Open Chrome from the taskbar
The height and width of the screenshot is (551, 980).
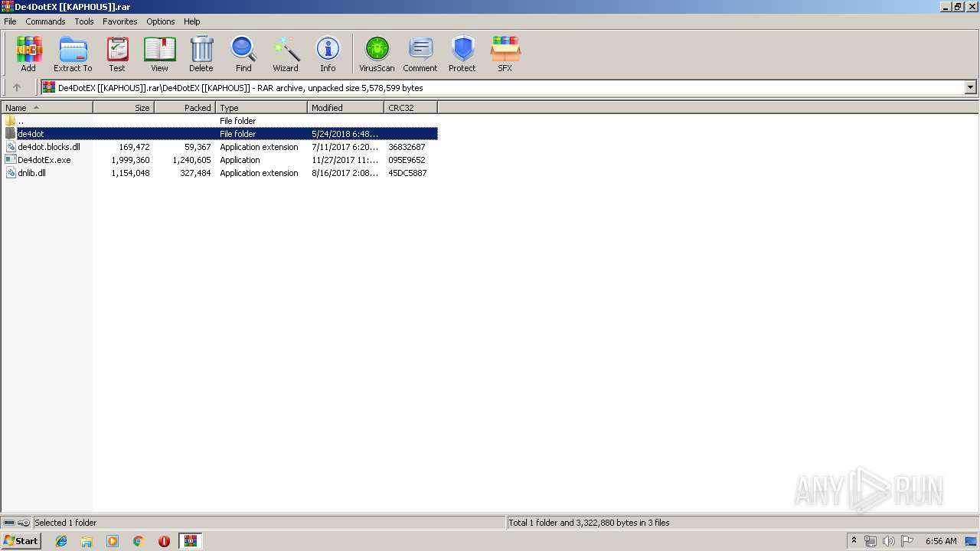coord(138,541)
